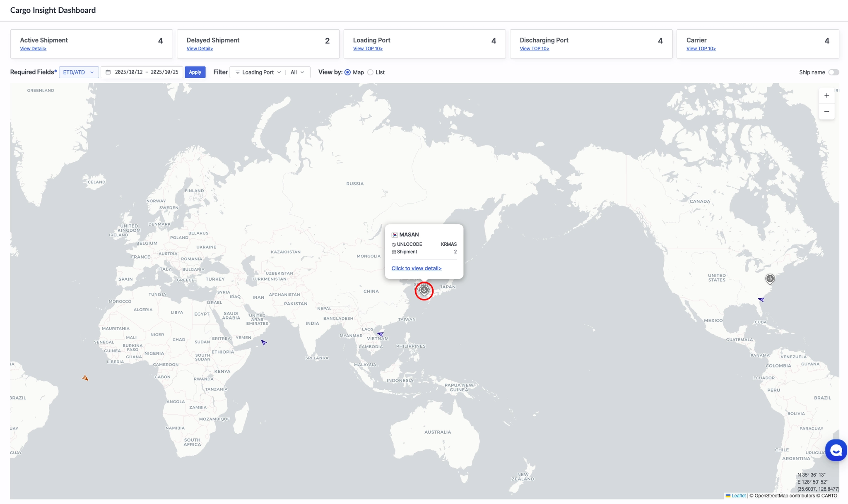Screen dimensions: 848x504
Task: Click the orange ship arrow in Atlantic Ocean
Action: [85, 378]
